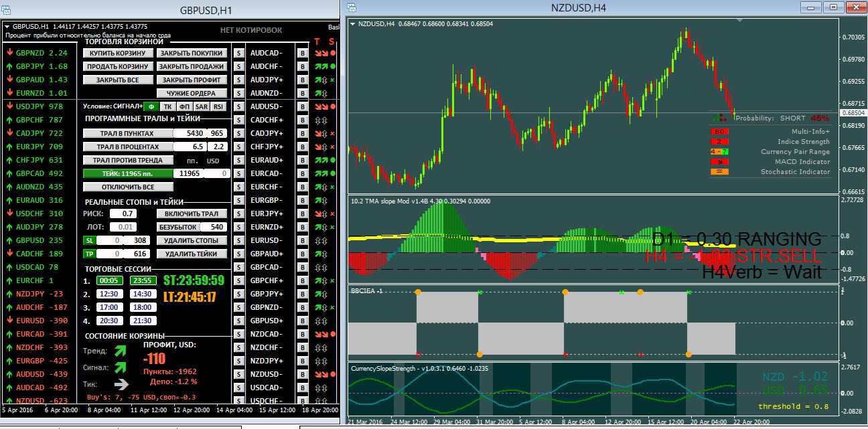Select the SAR condition tab
This screenshot has height=429, width=868.
201,106
